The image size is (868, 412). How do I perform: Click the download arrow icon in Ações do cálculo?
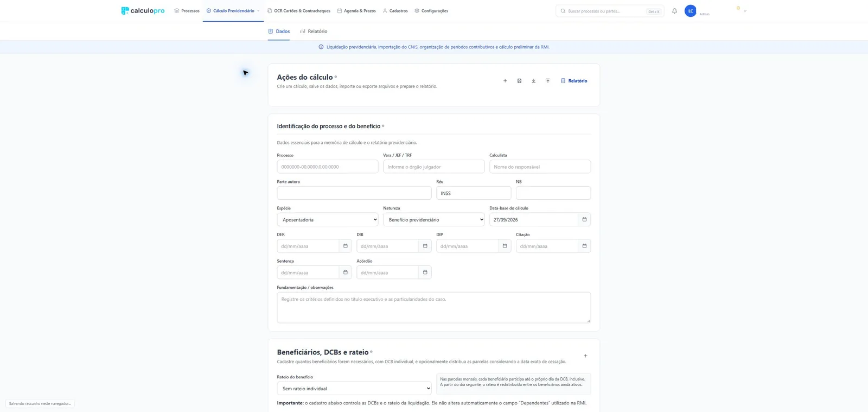(x=533, y=81)
